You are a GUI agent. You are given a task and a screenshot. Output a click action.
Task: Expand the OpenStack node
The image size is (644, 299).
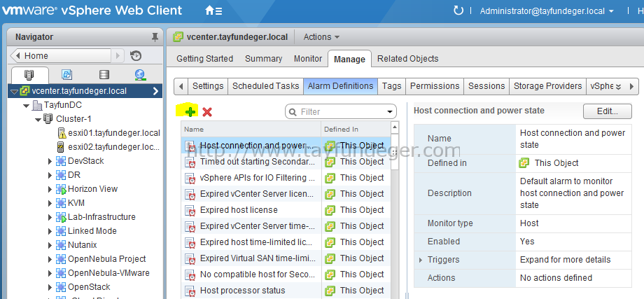click(x=50, y=286)
